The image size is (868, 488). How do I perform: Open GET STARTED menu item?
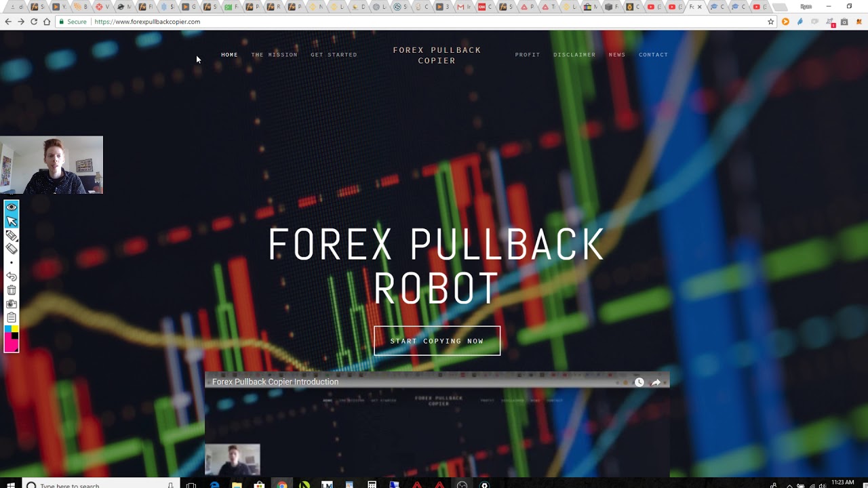(334, 55)
